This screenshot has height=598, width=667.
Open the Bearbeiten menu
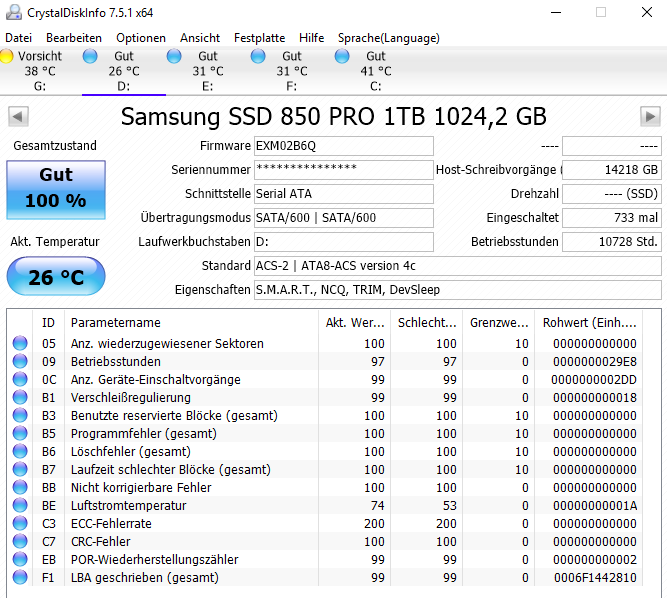[x=74, y=38]
